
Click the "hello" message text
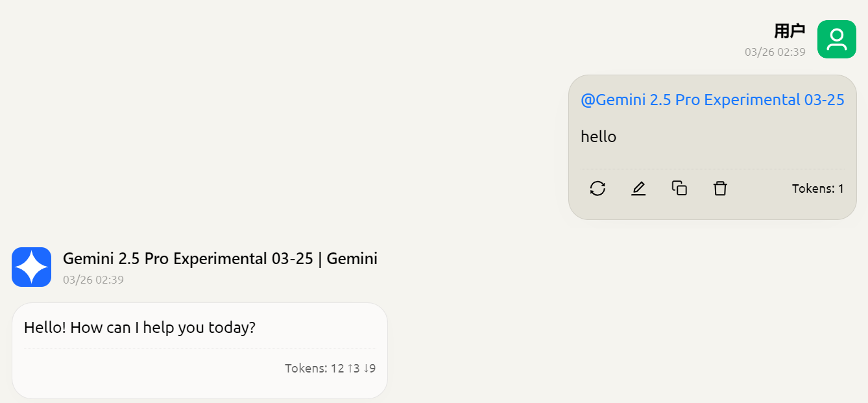(598, 136)
